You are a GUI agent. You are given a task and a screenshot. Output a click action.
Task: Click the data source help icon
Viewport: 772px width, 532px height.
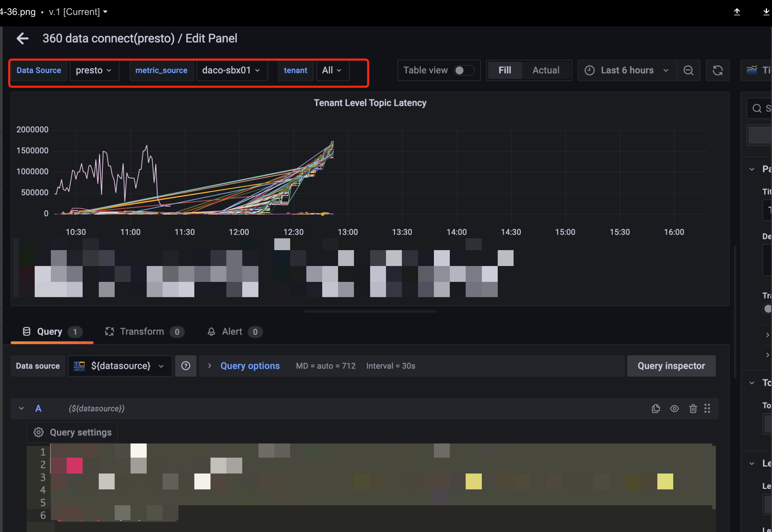186,366
